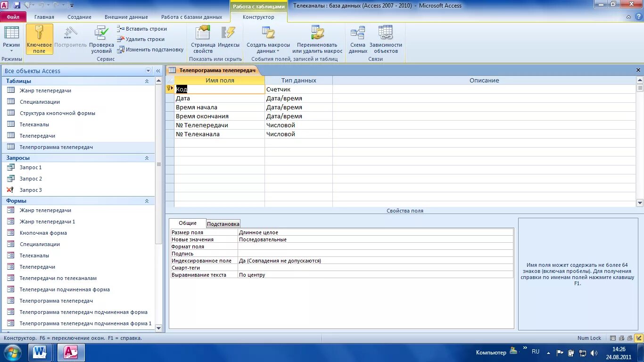
Task: Click the RU language indicator in tray
Action: coord(536,352)
